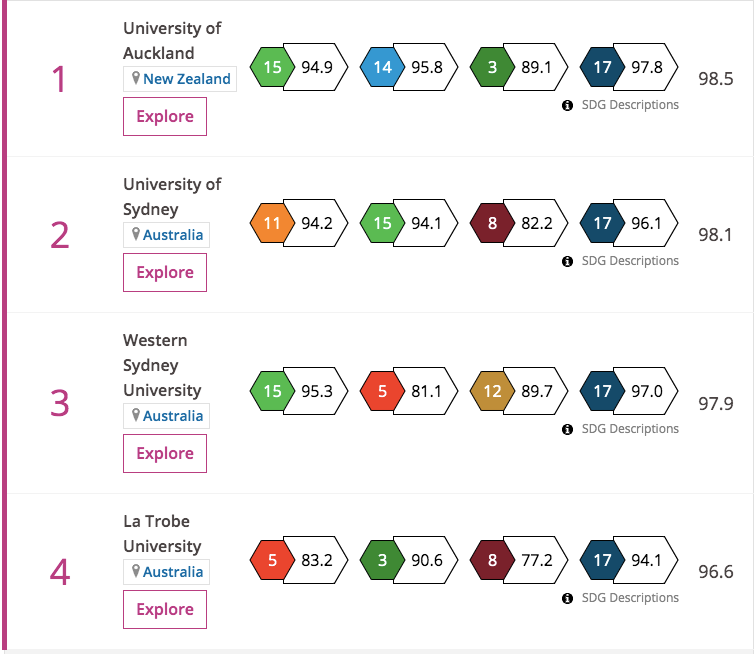This screenshot has height=654, width=756.
Task: Show SDG Descriptions for University of Sydney
Action: [630, 261]
